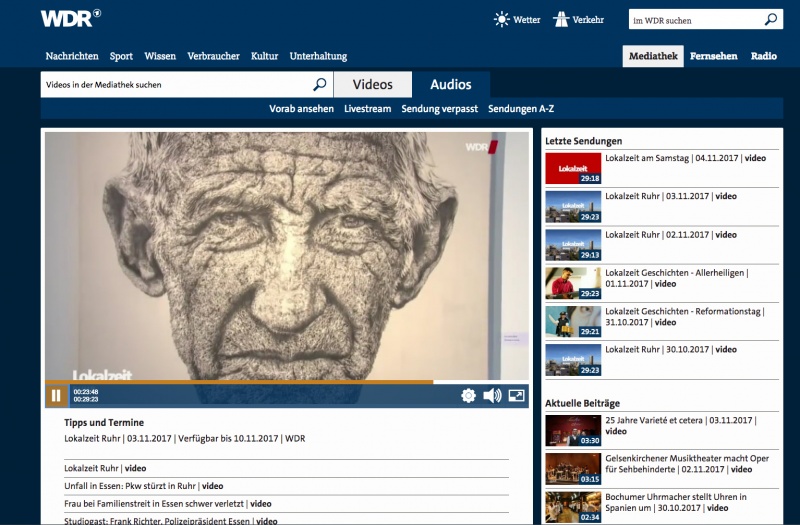Image resolution: width=800 pixels, height=525 pixels.
Task: Open thumbnail of Bochumer Uhrmacher video
Action: click(573, 507)
